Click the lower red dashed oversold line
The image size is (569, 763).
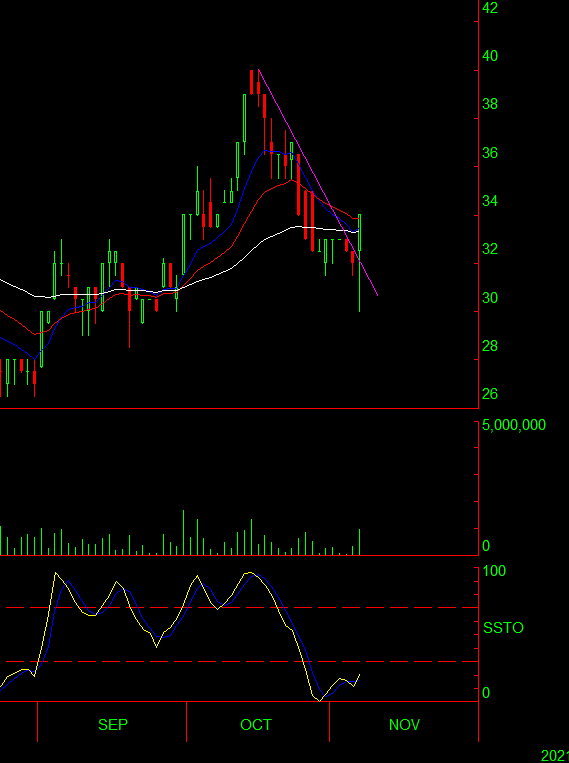click(x=241, y=661)
